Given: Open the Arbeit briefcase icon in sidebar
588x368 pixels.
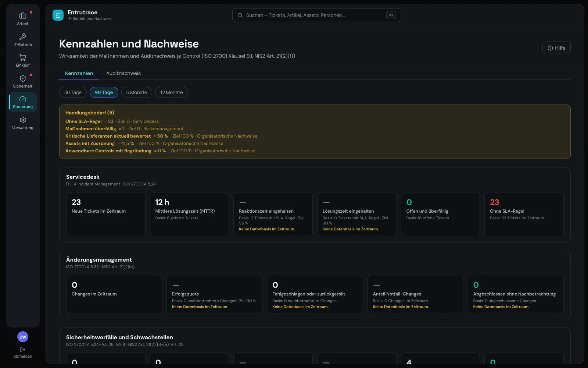Looking at the screenshot, I should pyautogui.click(x=23, y=15).
